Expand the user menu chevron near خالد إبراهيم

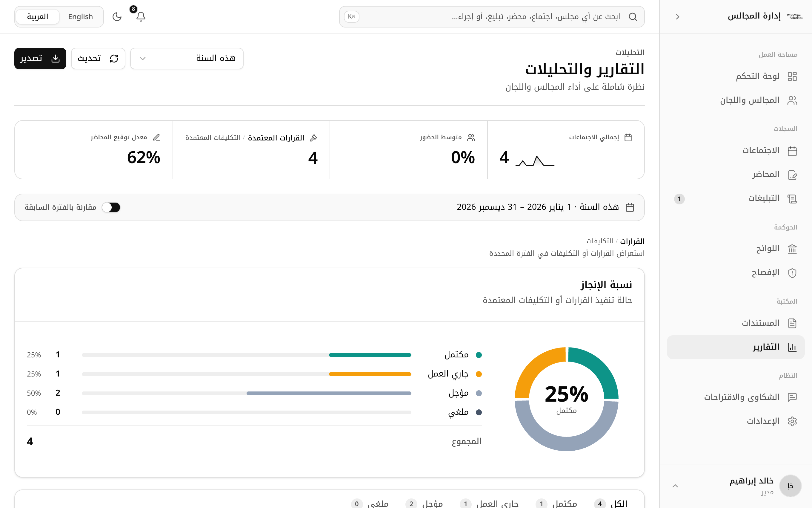click(x=676, y=486)
